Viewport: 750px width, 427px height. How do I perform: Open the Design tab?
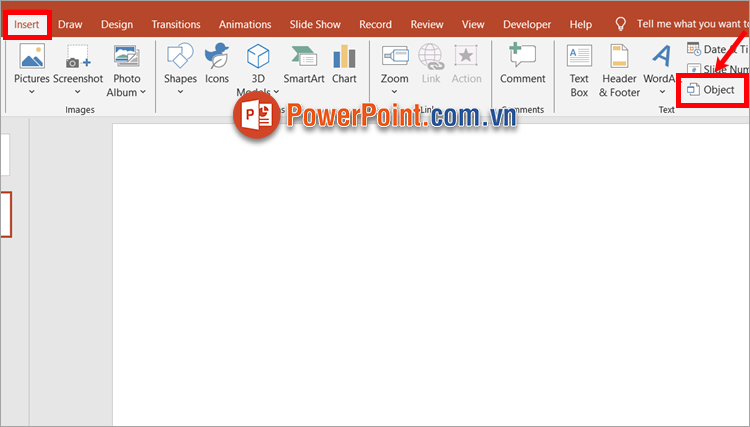[117, 24]
